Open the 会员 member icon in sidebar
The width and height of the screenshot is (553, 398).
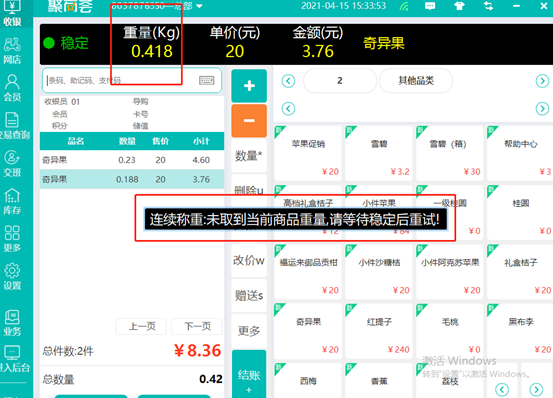point(12,88)
